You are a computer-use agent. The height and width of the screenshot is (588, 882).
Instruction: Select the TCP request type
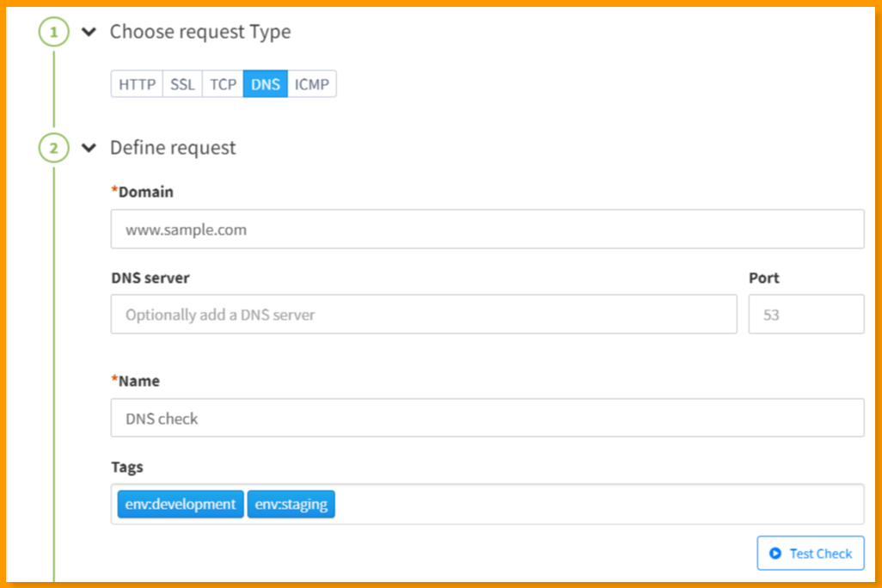(223, 83)
